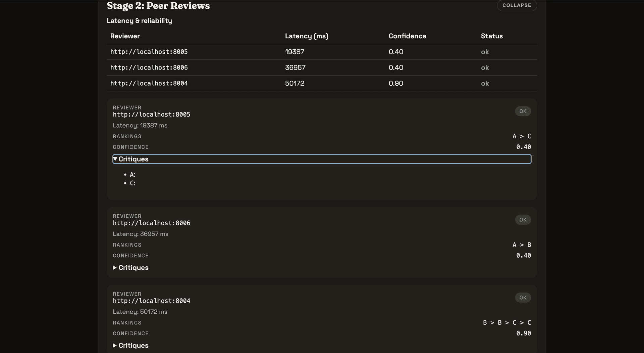The height and width of the screenshot is (353, 644).
Task: Click the OK badge on localhost:8004 card
Action: pos(523,298)
